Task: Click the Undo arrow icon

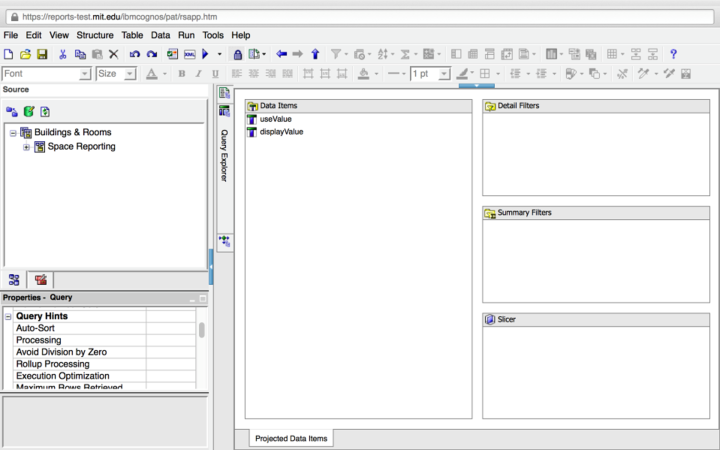Action: tap(134, 54)
